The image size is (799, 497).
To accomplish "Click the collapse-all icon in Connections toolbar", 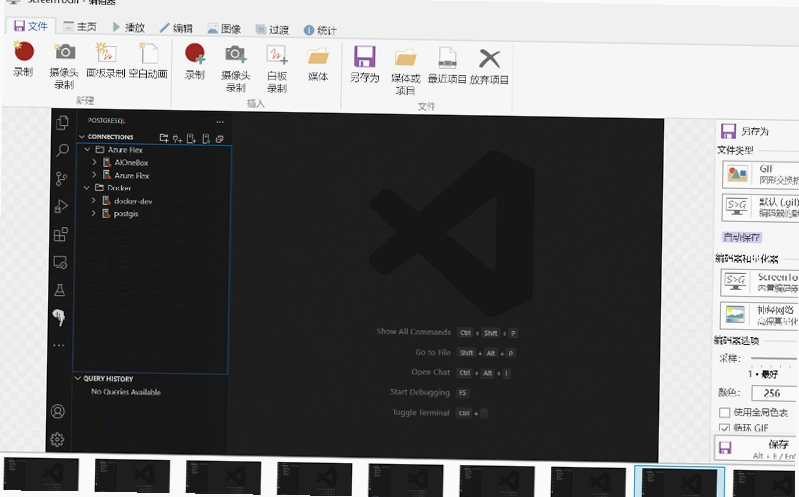I will point(220,139).
